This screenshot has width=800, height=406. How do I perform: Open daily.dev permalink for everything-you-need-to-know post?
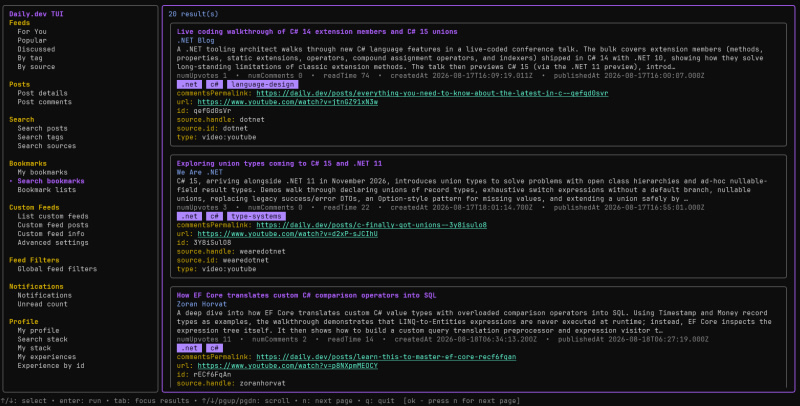pos(432,93)
